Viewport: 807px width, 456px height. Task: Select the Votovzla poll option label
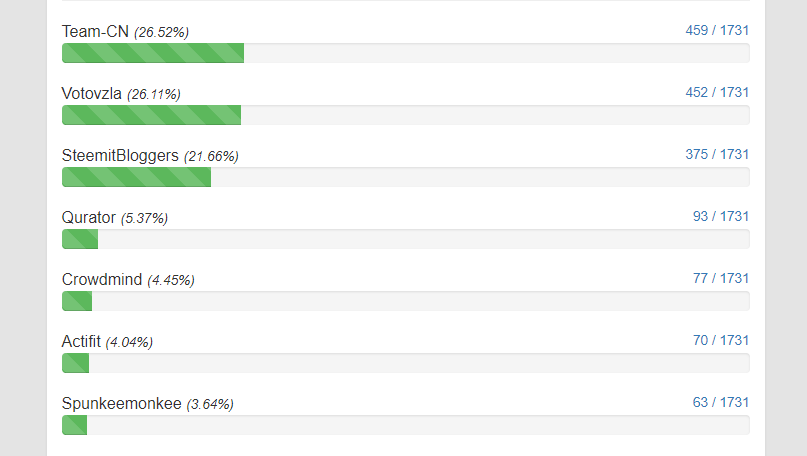click(x=92, y=94)
